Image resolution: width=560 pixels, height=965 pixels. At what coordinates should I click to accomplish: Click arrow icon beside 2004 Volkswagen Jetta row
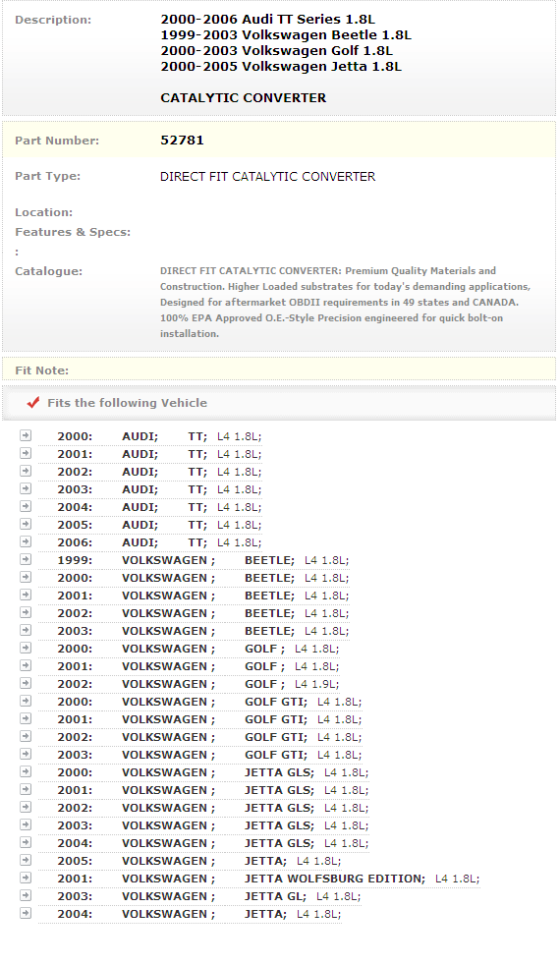(26, 913)
